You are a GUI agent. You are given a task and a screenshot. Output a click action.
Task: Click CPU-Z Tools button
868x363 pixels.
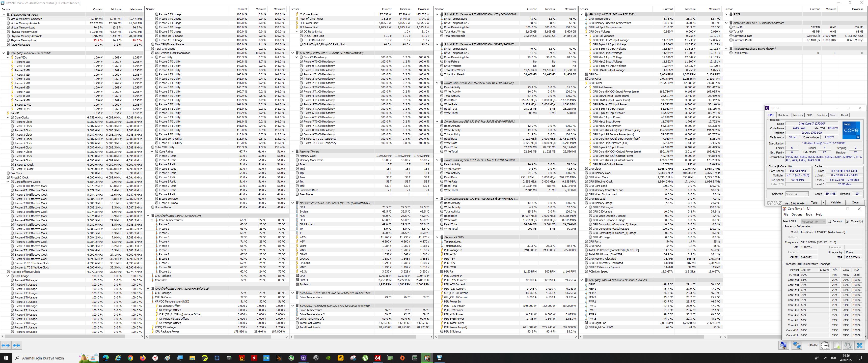click(814, 202)
